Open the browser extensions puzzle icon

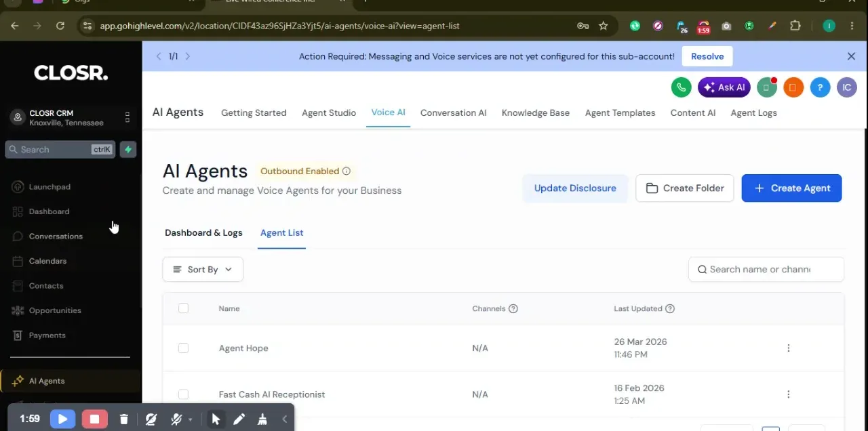pyautogui.click(x=795, y=26)
